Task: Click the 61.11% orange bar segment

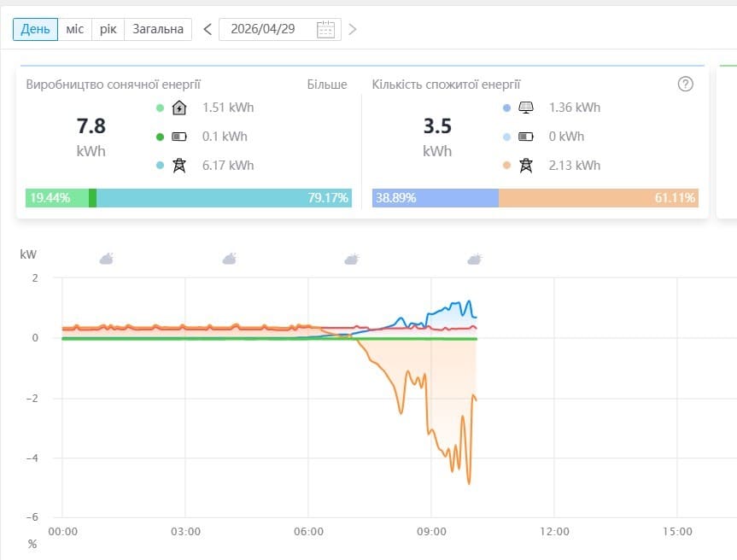Action: [599, 198]
